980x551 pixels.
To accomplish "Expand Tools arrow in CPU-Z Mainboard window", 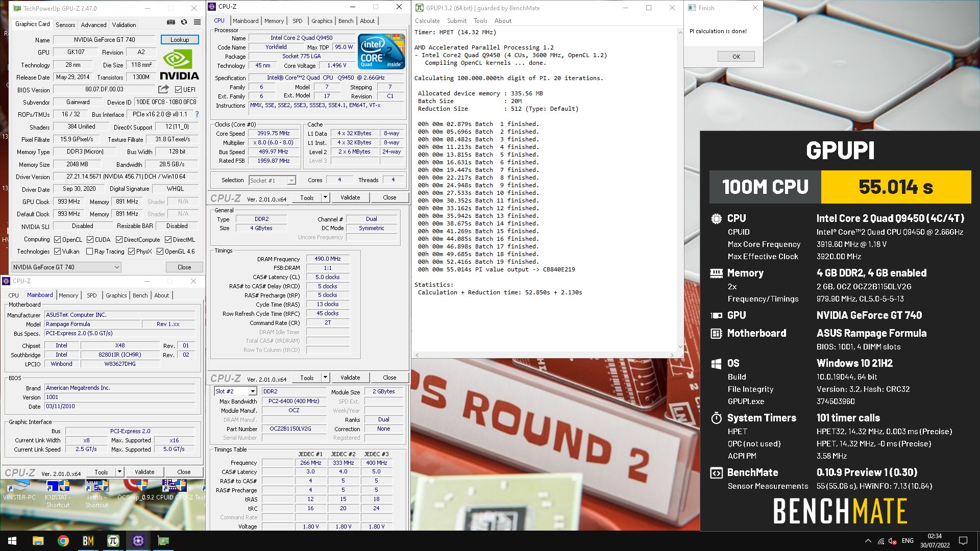I will click(x=119, y=472).
